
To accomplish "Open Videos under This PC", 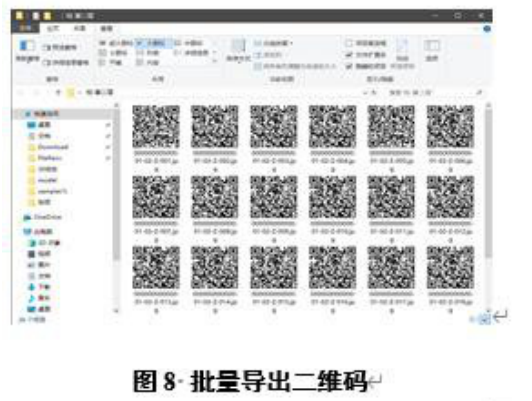I will (40, 254).
